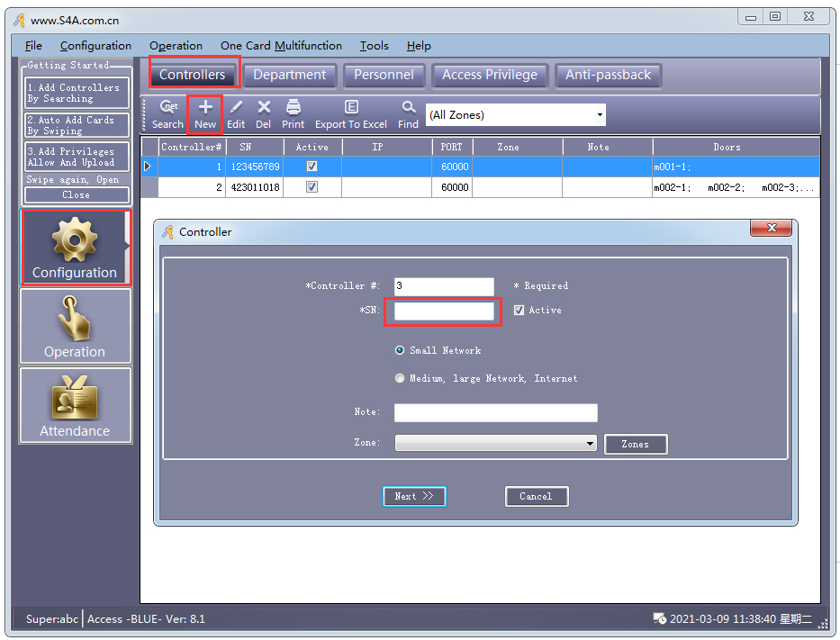Click the SN input field
Viewport: 840px width, 640px height.
(x=443, y=311)
